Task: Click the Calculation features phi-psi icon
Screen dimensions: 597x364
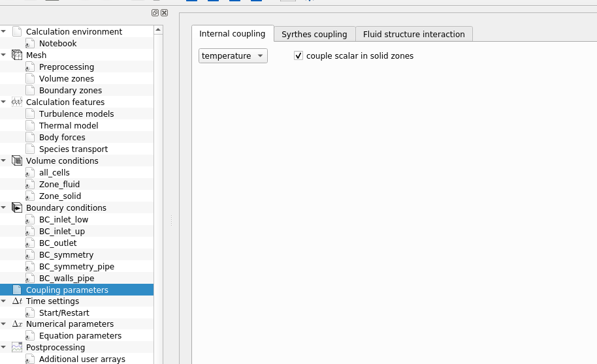Action: (17, 102)
